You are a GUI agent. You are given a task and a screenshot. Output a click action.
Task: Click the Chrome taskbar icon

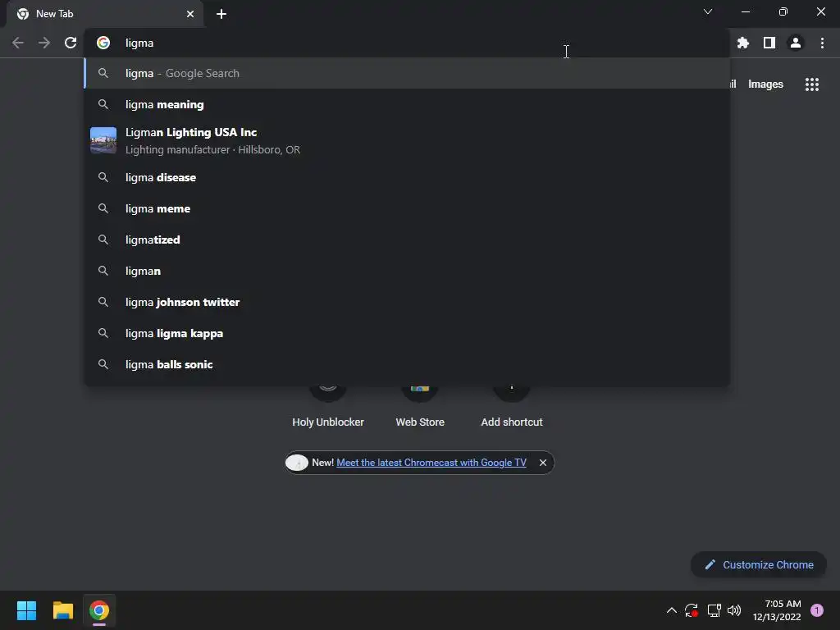click(99, 610)
